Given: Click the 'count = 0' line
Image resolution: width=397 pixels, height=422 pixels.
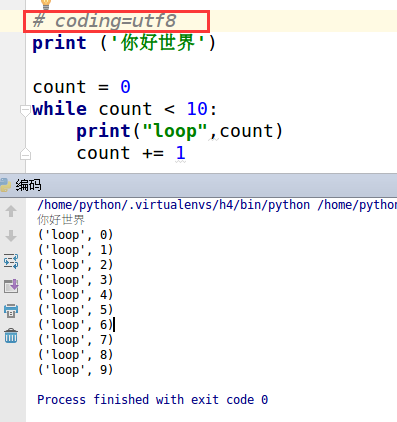Looking at the screenshot, I should (82, 87).
